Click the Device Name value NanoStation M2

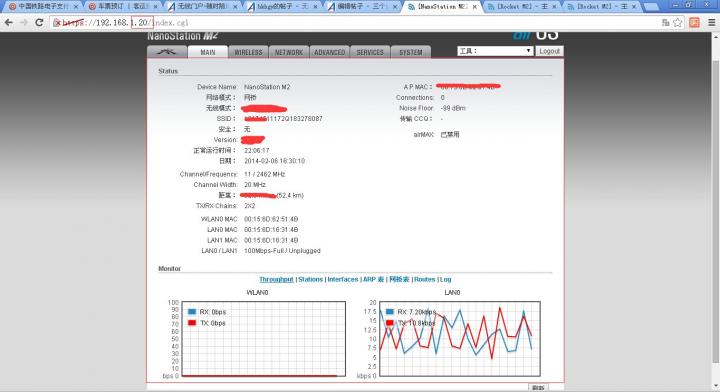click(x=267, y=87)
